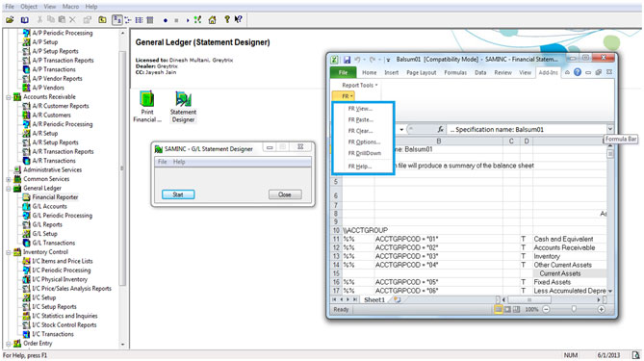Click the Excel zoom-out minus icon
This screenshot has width=644, height=361.
point(546,309)
